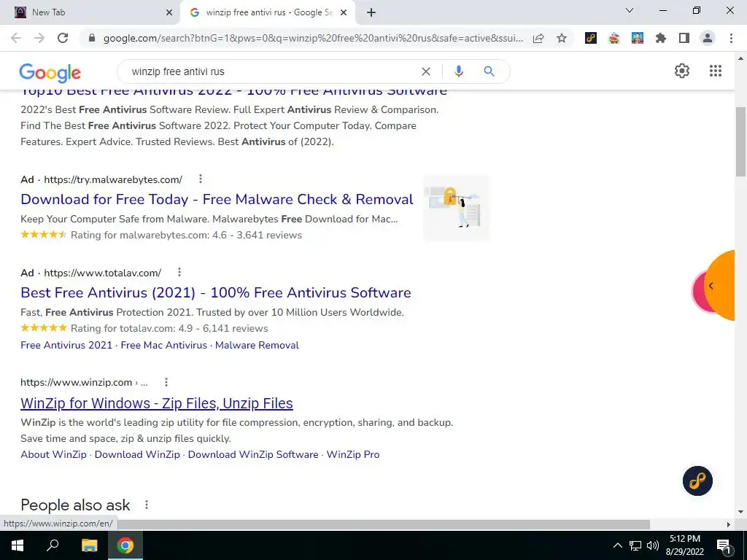Open the network tray icon
The image size is (747, 560).
pos(635,545)
